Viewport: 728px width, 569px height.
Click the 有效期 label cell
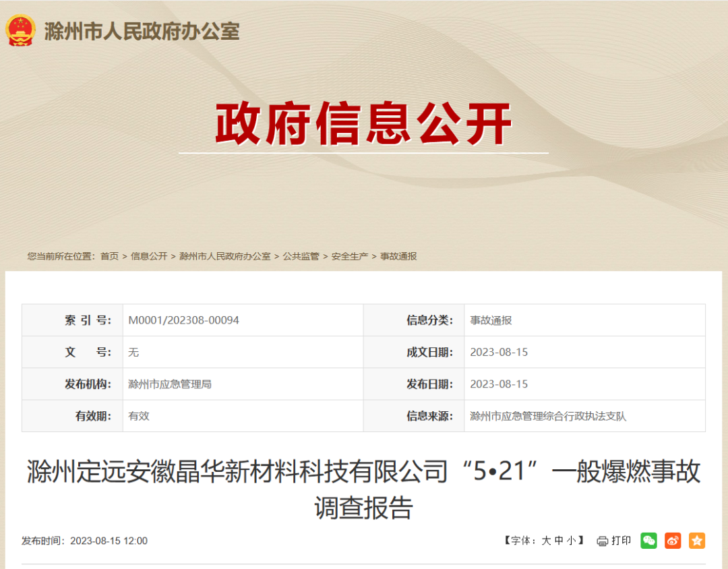pyautogui.click(x=72, y=417)
